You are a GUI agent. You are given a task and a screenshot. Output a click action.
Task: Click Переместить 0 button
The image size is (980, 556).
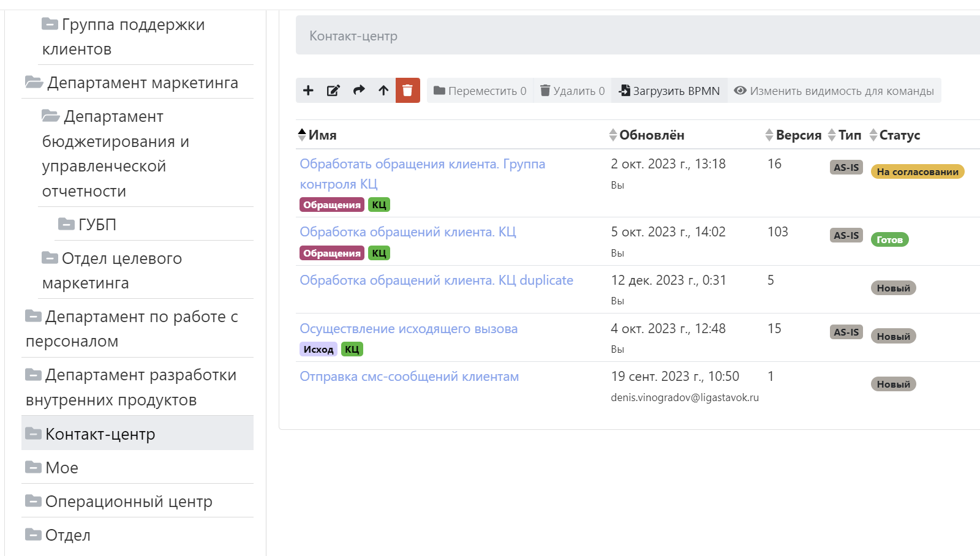coord(480,91)
